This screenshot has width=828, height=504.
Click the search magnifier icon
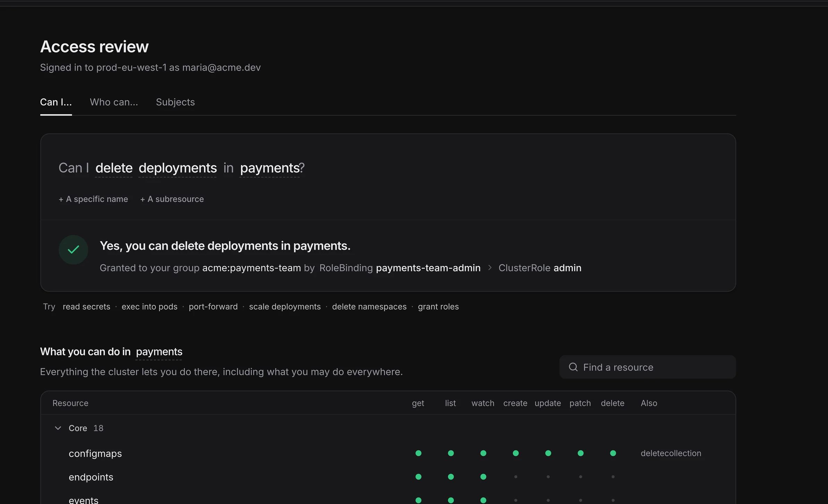point(573,367)
